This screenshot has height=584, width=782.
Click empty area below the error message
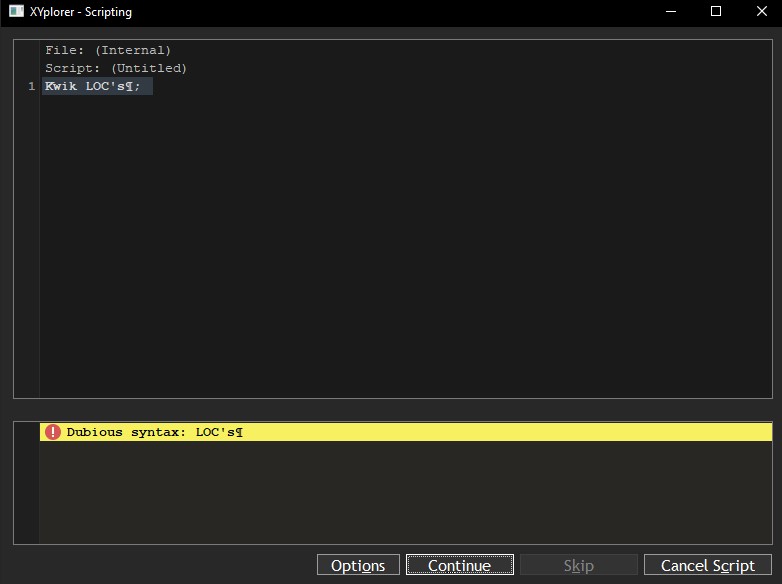point(400,495)
